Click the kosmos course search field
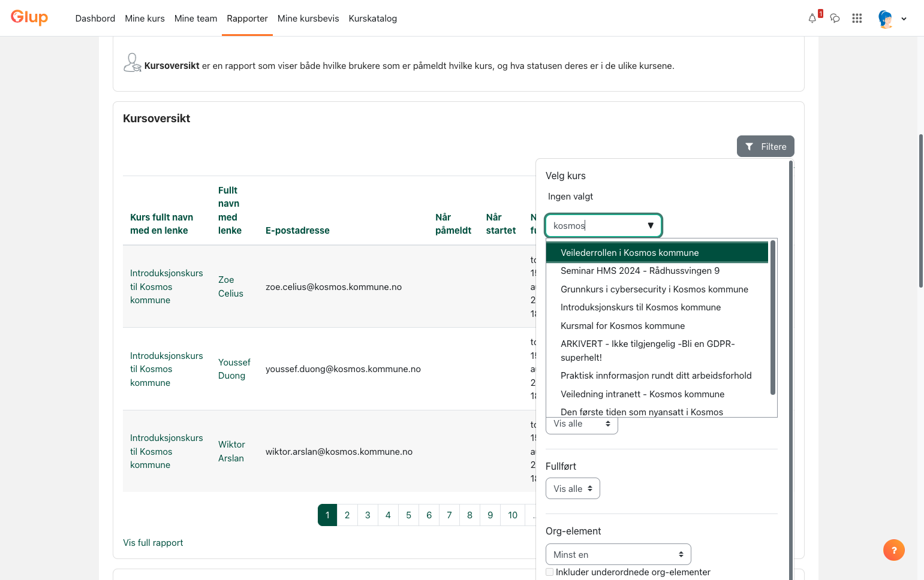The height and width of the screenshot is (580, 924). click(597, 226)
